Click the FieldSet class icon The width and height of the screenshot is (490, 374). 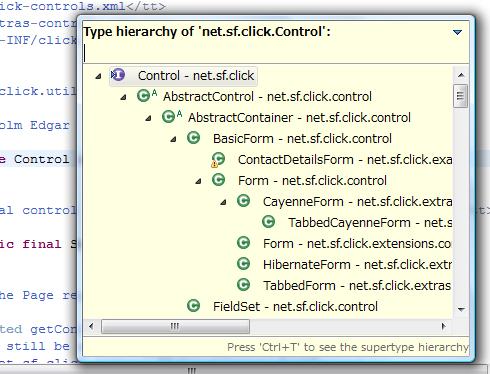click(193, 306)
